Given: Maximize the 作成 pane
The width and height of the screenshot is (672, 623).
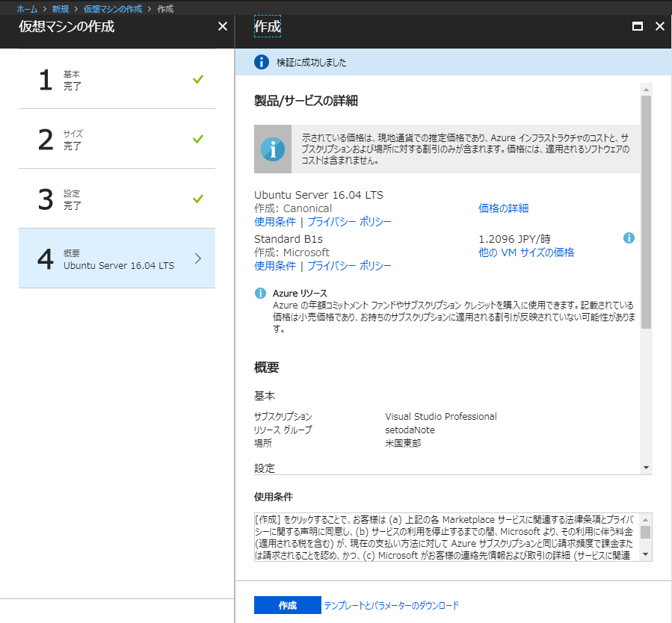Looking at the screenshot, I should point(637,26).
